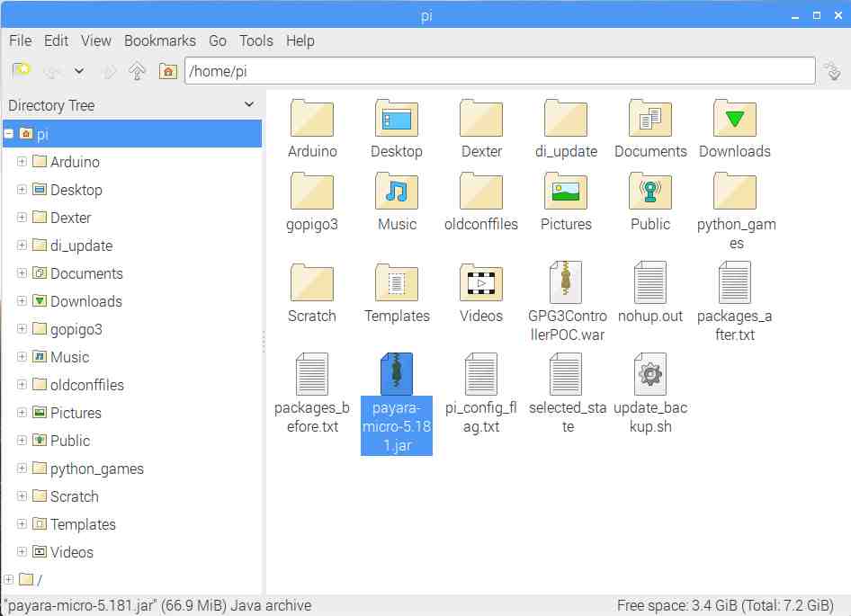The height and width of the screenshot is (616, 851).
Task: Click the /home/pi path input field
Action: 499,71
